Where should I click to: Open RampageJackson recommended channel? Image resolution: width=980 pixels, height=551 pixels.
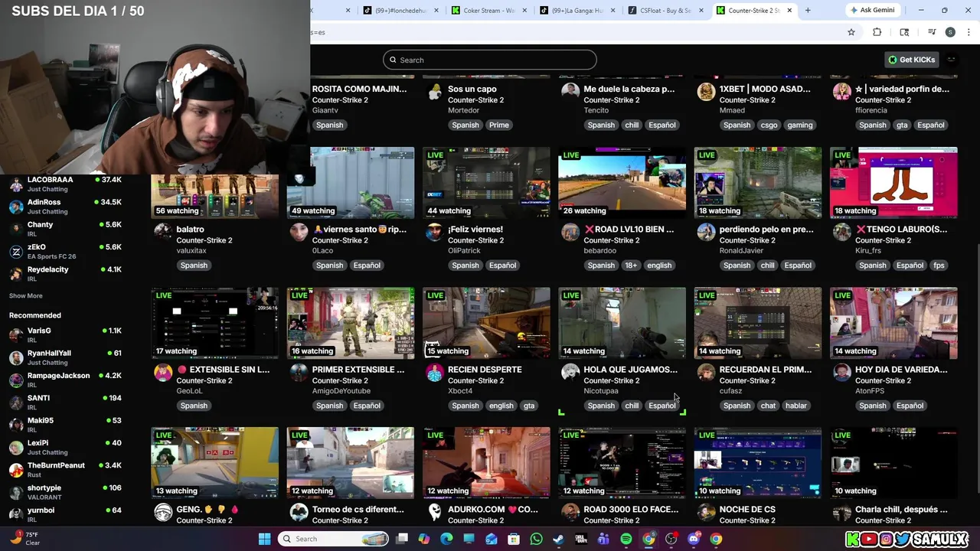[x=65, y=380]
